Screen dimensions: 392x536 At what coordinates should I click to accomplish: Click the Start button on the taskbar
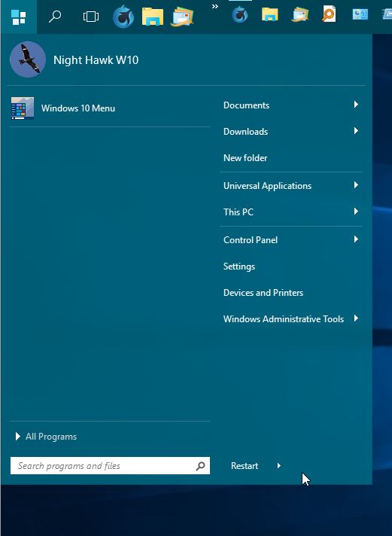click(x=19, y=17)
